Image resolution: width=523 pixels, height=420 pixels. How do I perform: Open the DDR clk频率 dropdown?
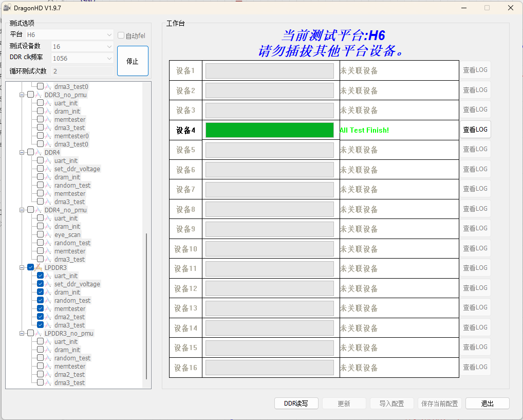tap(82, 58)
